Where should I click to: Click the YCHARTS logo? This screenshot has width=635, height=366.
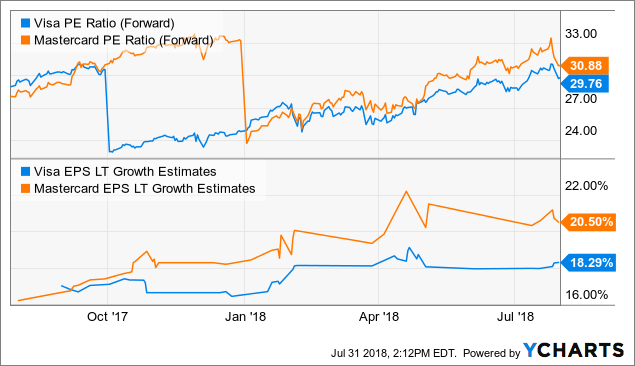[573, 350]
